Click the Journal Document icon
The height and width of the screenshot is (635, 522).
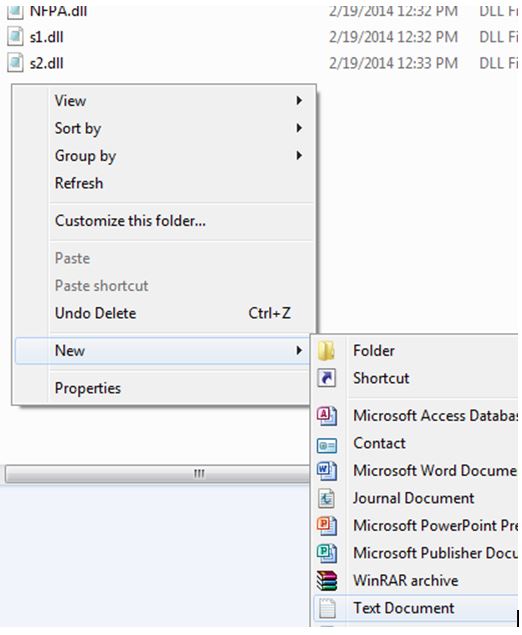pyautogui.click(x=326, y=498)
